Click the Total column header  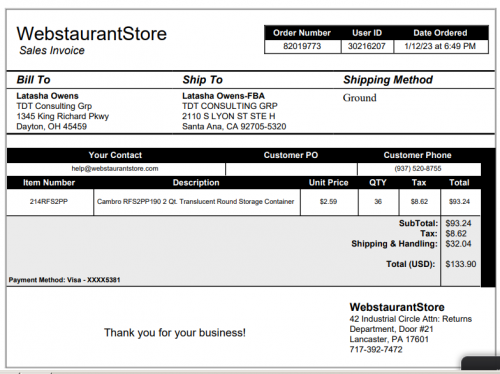[x=459, y=183]
